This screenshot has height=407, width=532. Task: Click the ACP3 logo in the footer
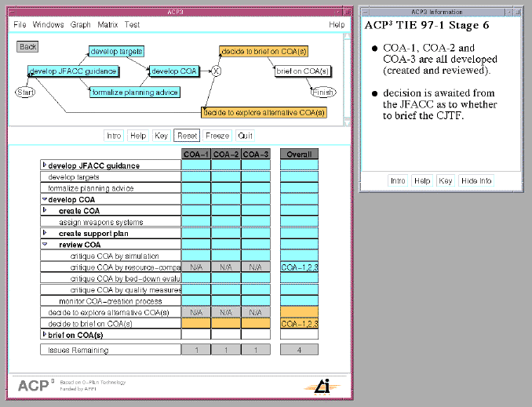coord(37,384)
